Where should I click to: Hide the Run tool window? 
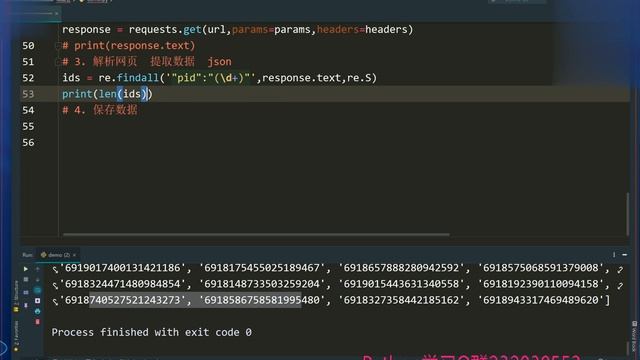tap(624, 255)
